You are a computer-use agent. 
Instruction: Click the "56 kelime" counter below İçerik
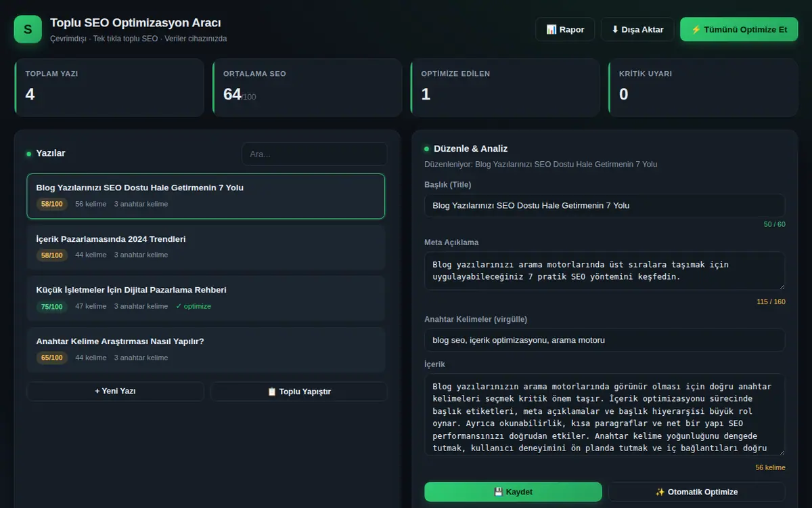(x=771, y=467)
